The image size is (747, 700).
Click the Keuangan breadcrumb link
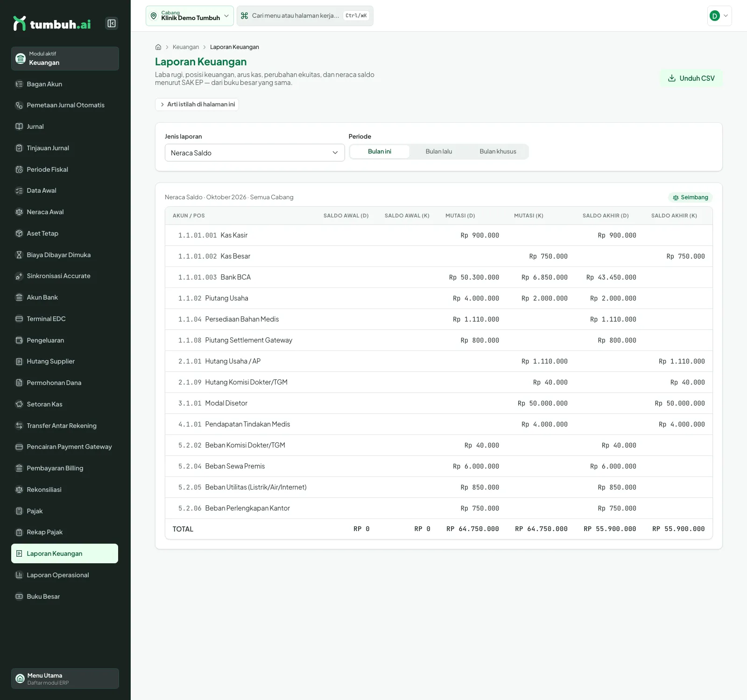(x=186, y=47)
